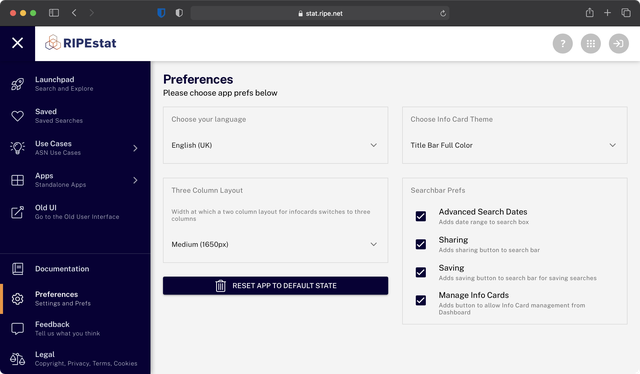Image resolution: width=640 pixels, height=374 pixels.
Task: Click the half-shaded shield icon by the address bar
Action: coord(179,13)
